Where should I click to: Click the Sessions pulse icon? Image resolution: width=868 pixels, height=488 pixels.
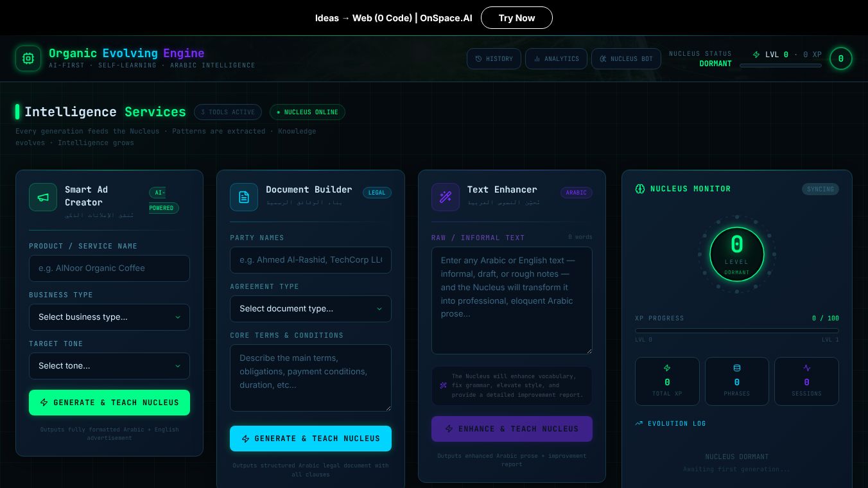[x=807, y=368]
